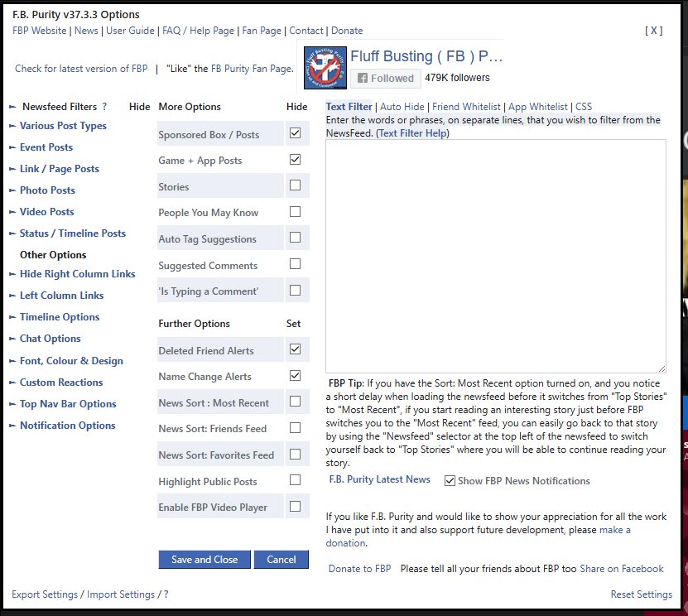This screenshot has width=688, height=616.
Task: Open the Friend Whitelist tab
Action: 466,107
